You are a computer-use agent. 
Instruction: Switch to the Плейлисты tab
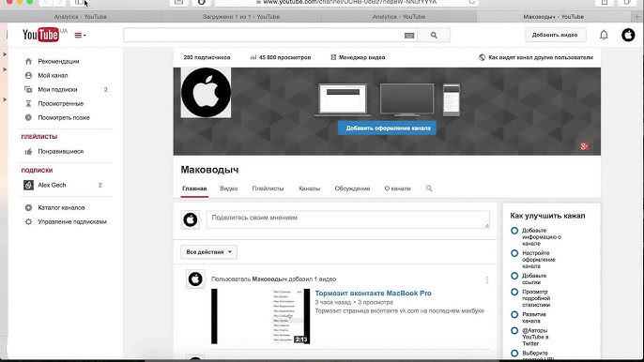tap(268, 189)
